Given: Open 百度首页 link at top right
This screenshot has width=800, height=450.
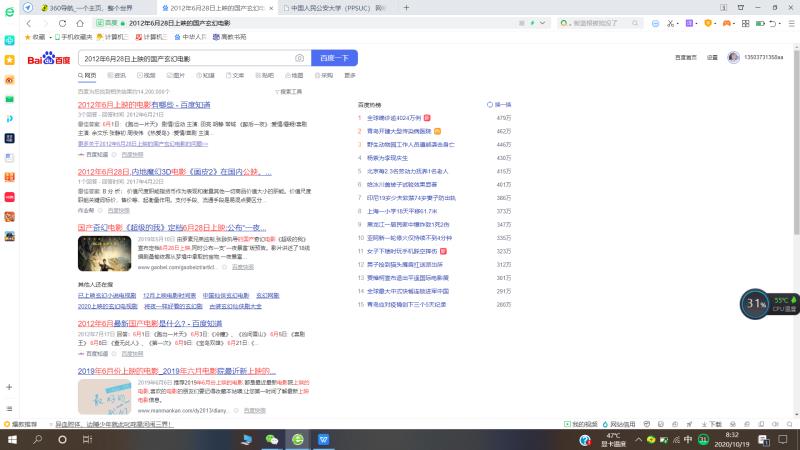Looking at the screenshot, I should (686, 58).
